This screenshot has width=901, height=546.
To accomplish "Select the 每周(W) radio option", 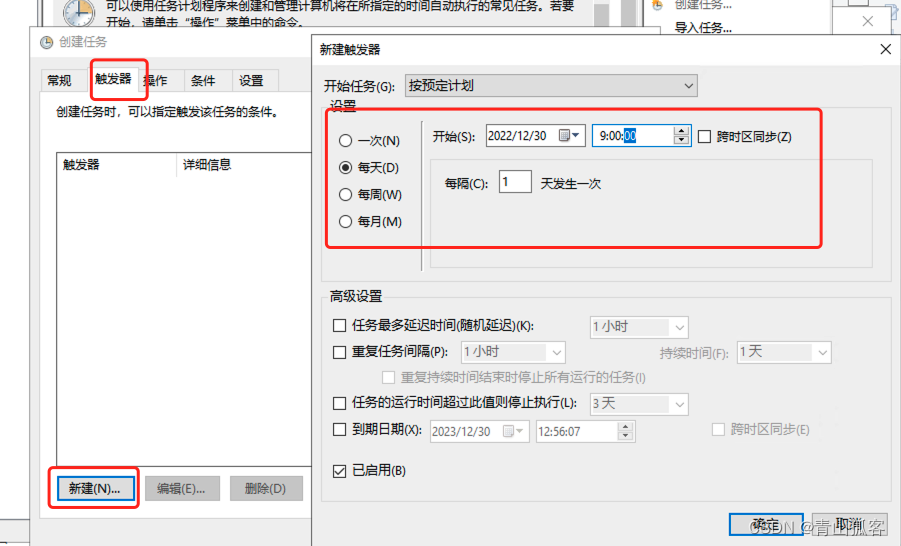I will 345,194.
